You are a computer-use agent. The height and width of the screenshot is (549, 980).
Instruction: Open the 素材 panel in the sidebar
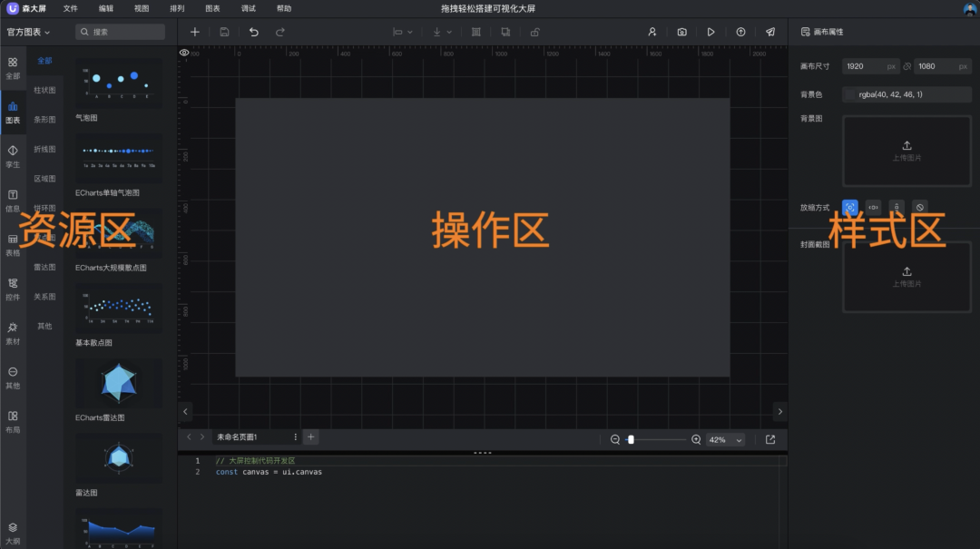[x=13, y=333]
